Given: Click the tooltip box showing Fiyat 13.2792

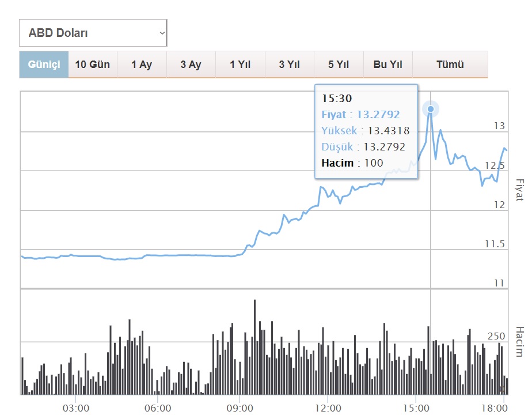Looking at the screenshot, I should (366, 131).
